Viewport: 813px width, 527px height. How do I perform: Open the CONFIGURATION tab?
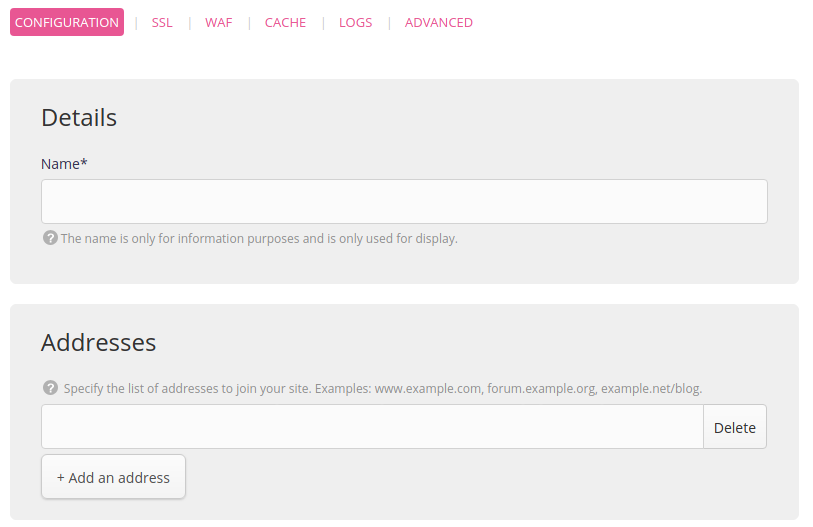click(x=67, y=22)
